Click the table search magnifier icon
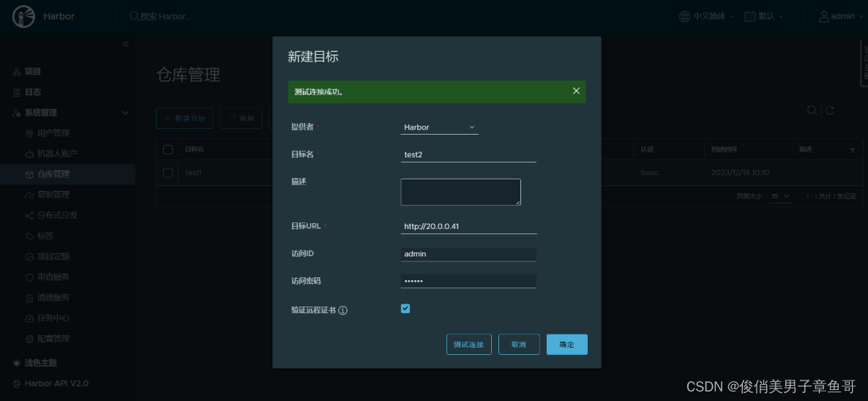868x401 pixels. pyautogui.click(x=812, y=110)
